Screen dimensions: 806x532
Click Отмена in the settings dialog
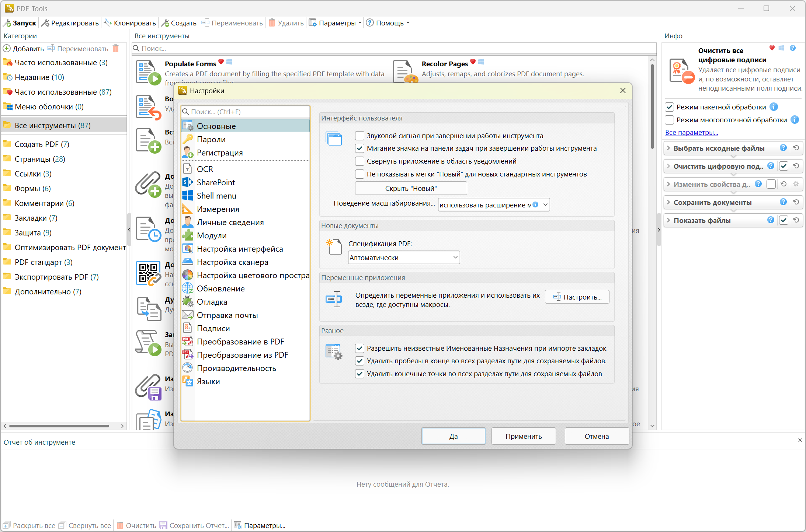pos(597,436)
